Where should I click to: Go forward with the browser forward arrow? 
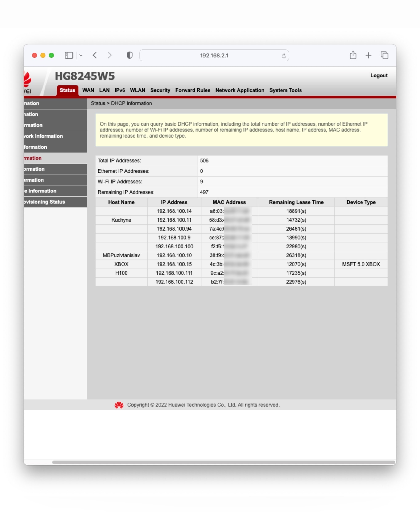point(110,55)
